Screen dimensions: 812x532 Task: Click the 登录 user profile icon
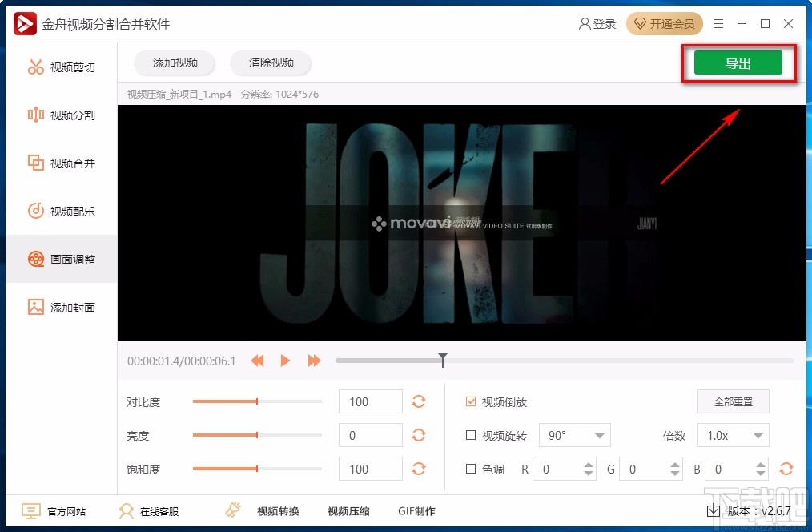[585, 24]
